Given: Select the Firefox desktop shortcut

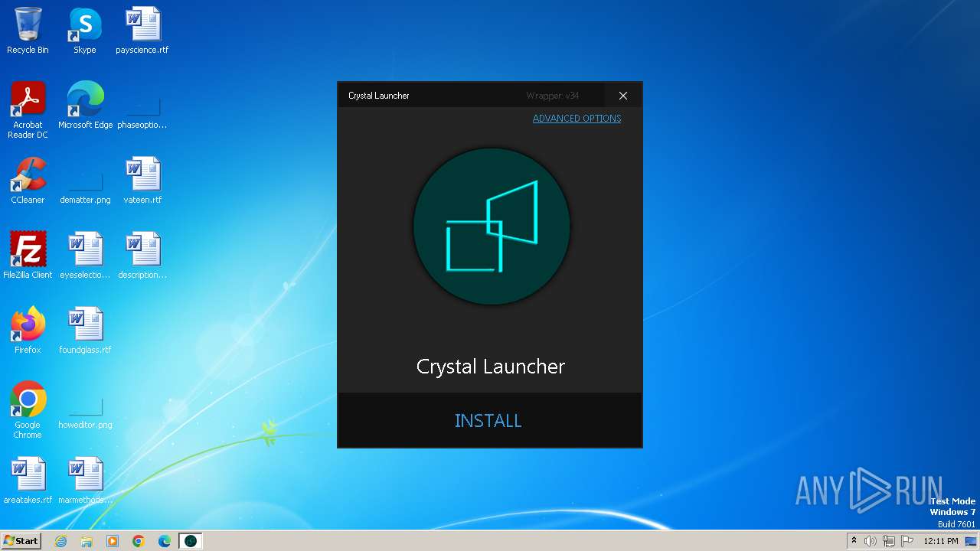Looking at the screenshot, I should coord(28,331).
